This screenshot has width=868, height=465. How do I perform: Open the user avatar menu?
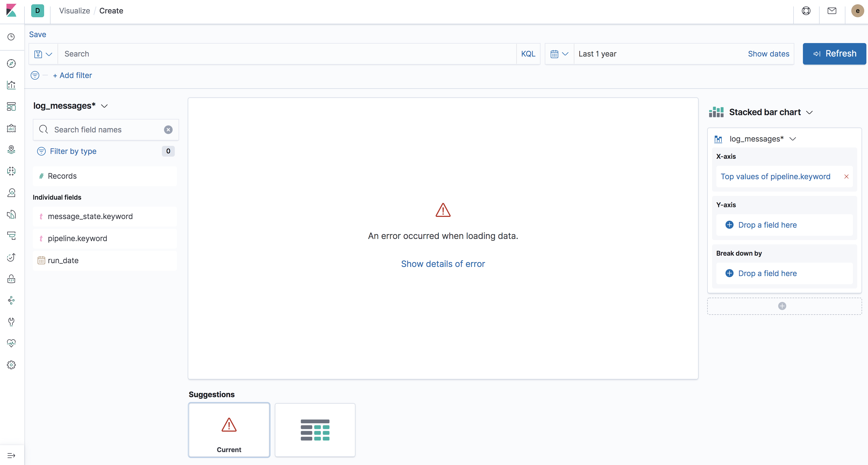(x=857, y=11)
